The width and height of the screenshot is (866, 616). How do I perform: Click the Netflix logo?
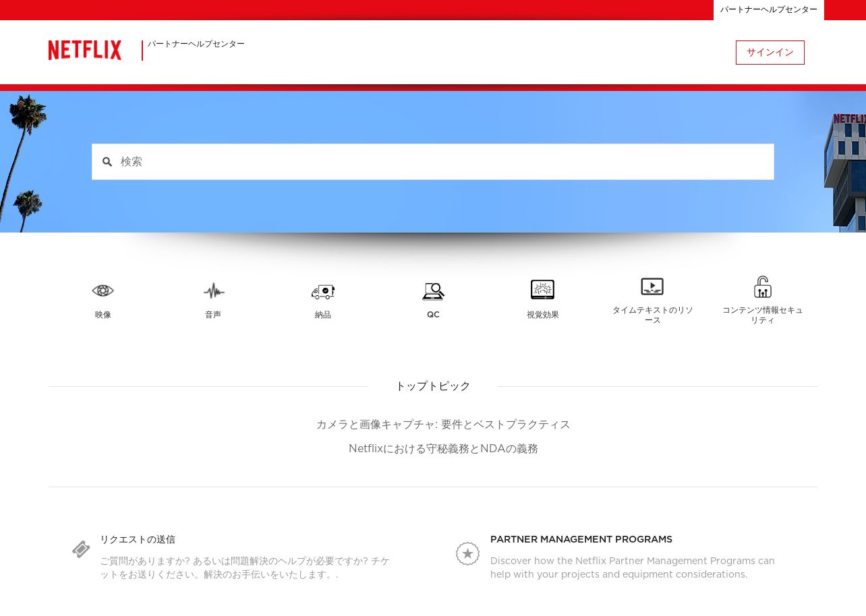85,51
